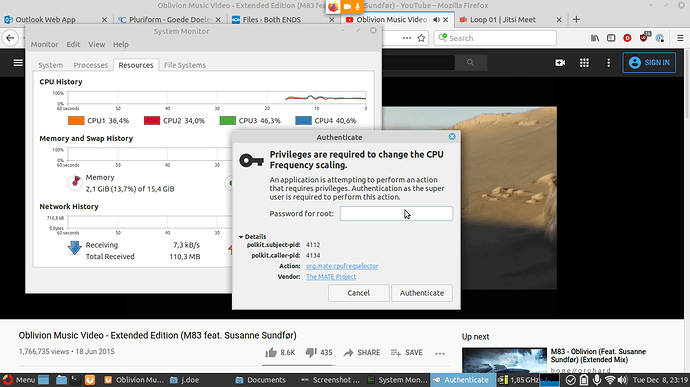Bookmark page with the star icon
The width and height of the screenshot is (690, 387).
pos(421,38)
